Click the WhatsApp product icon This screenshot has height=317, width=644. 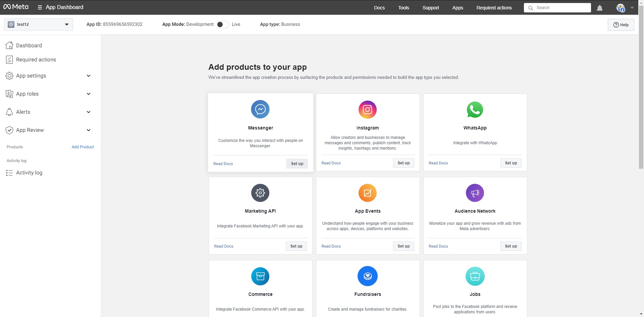point(475,110)
